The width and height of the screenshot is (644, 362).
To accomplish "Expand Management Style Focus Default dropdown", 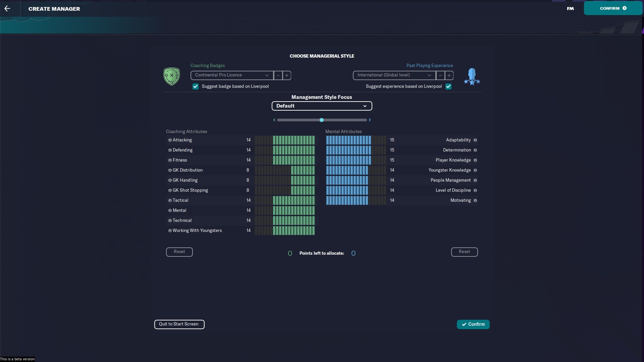I will point(322,106).
